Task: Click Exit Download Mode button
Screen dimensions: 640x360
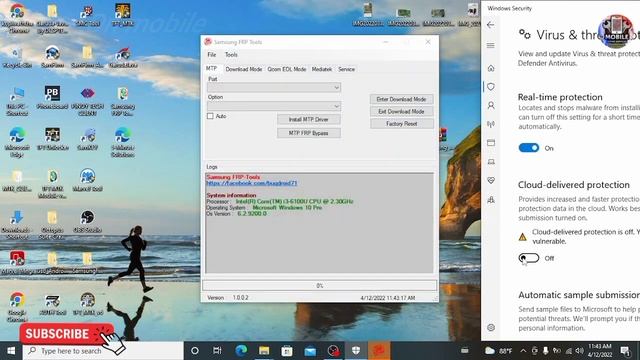Action: (x=401, y=111)
